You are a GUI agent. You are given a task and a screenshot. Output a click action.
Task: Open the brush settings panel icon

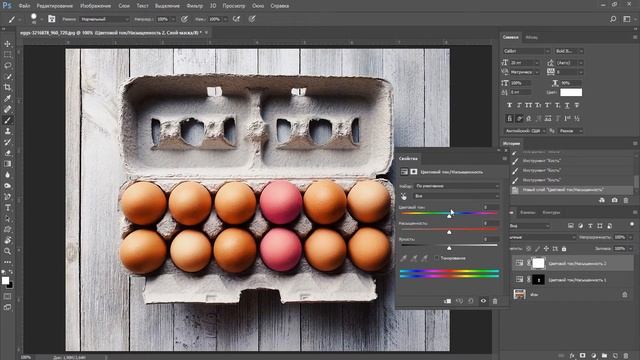pos(51,19)
